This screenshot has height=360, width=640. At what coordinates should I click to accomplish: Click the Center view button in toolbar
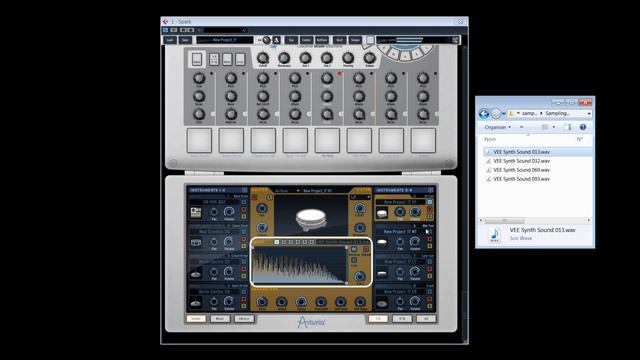pyautogui.click(x=306, y=40)
